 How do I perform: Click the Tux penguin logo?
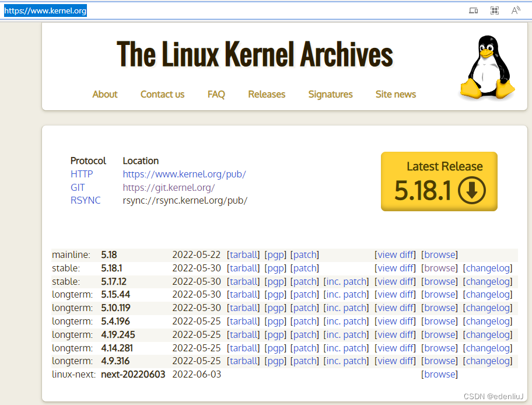coord(487,67)
